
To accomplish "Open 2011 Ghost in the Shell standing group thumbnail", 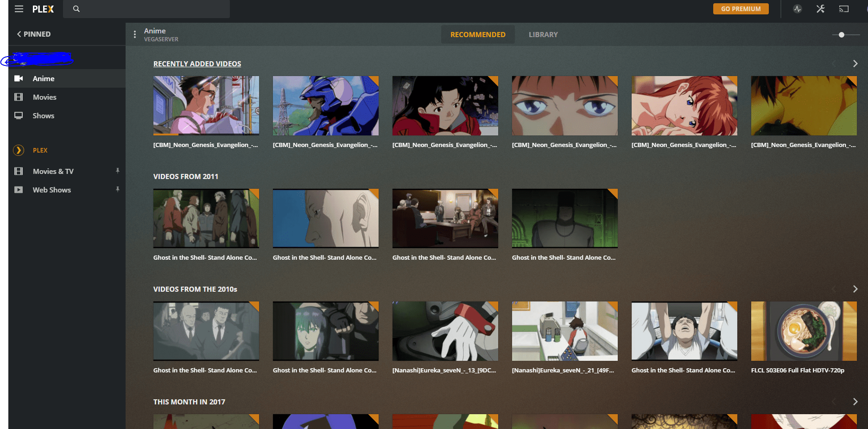I will (206, 218).
